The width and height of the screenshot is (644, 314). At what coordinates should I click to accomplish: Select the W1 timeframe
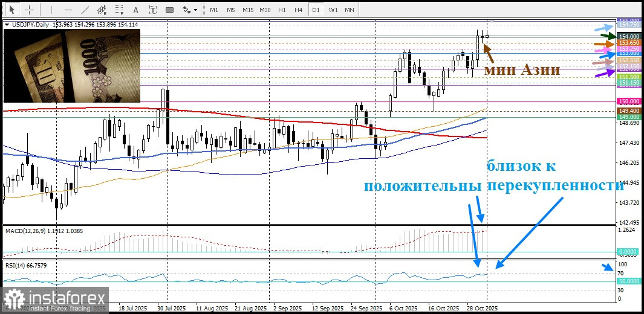coord(333,10)
